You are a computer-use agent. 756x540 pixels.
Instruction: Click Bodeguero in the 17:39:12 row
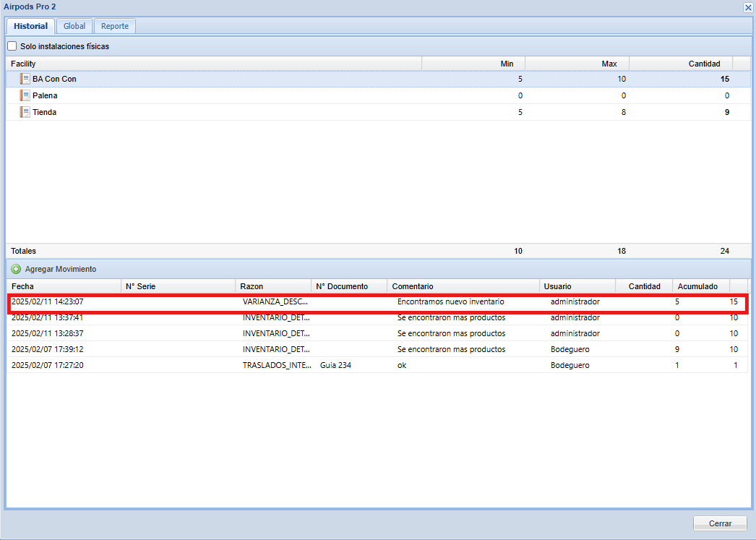click(x=570, y=350)
